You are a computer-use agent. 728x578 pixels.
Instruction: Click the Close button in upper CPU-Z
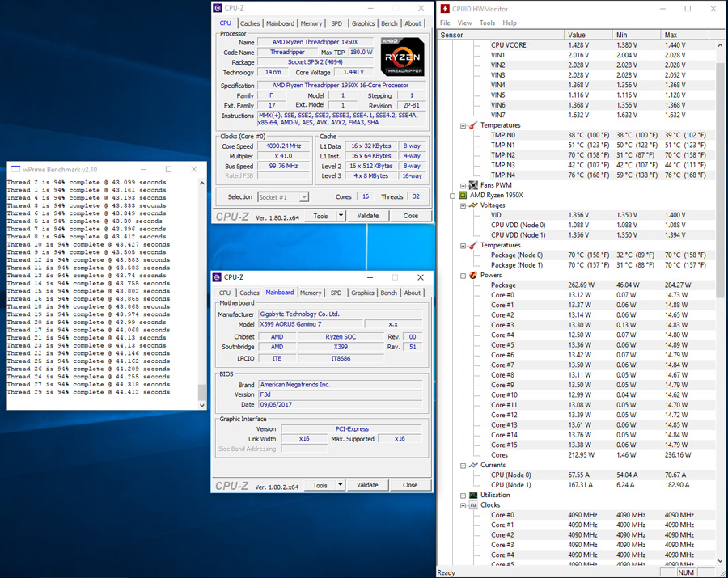(411, 216)
